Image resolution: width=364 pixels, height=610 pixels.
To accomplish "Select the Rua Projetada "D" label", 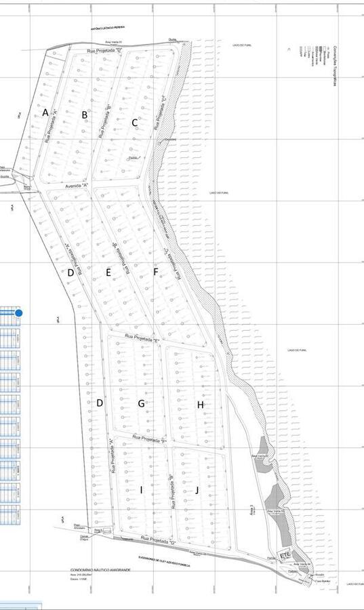I will (104, 51).
